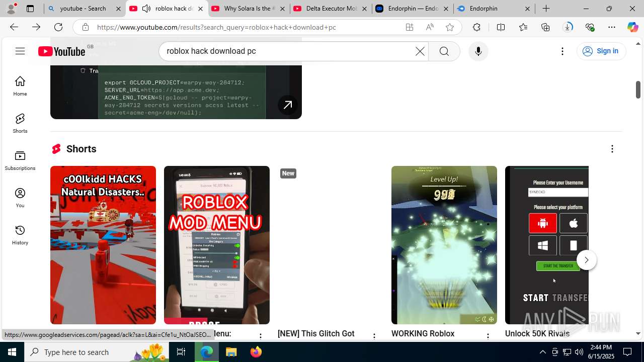The height and width of the screenshot is (362, 644).
Task: Sign in to YouTube
Action: tap(601, 51)
